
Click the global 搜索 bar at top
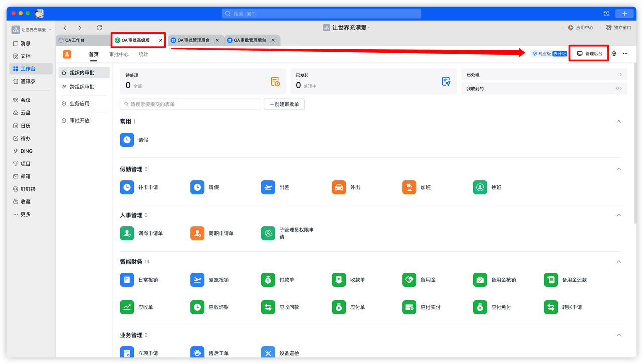pos(321,14)
